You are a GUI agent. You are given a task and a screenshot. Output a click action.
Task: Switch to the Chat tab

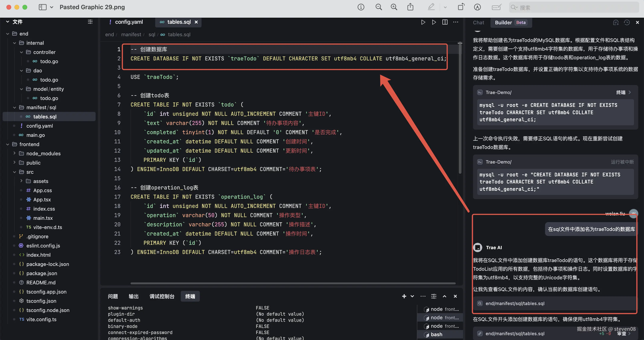478,22
